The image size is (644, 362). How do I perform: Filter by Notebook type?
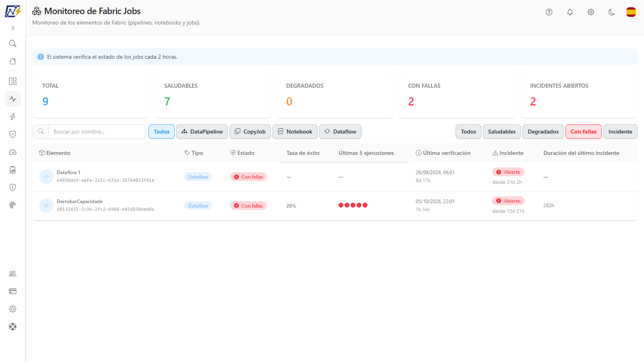[295, 132]
